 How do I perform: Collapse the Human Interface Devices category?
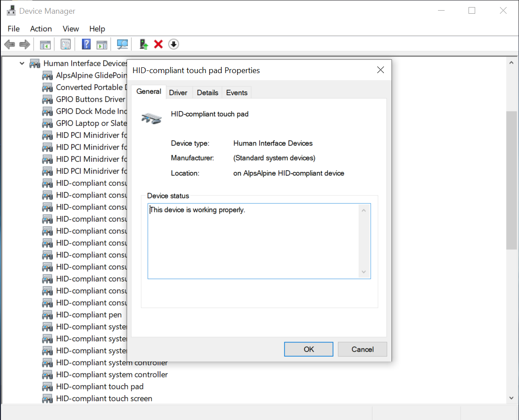22,63
